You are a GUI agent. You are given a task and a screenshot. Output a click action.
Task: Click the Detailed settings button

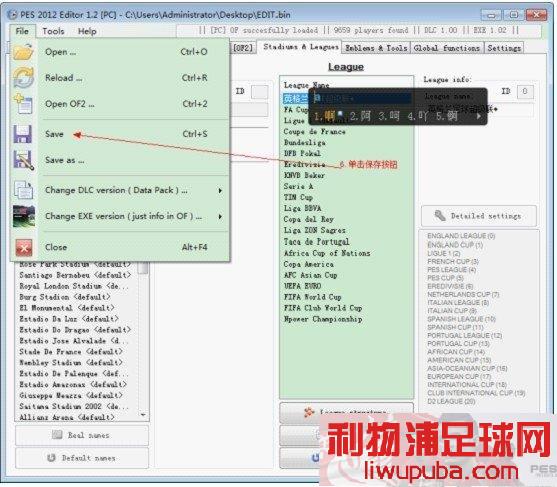(478, 216)
